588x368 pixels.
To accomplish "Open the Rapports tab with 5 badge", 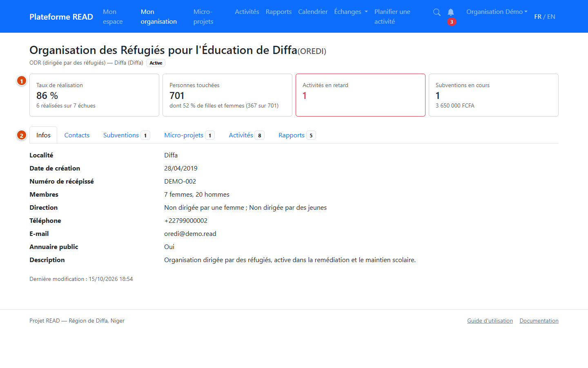I will (x=297, y=135).
